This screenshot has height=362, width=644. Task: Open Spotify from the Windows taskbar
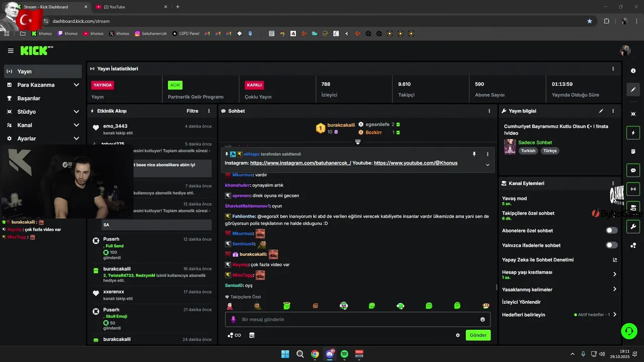(345, 354)
